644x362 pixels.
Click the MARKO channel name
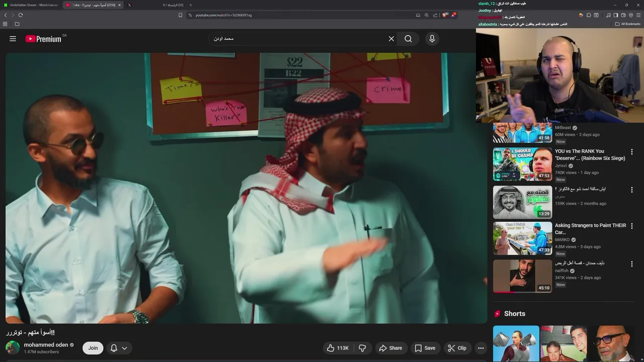pos(562,240)
